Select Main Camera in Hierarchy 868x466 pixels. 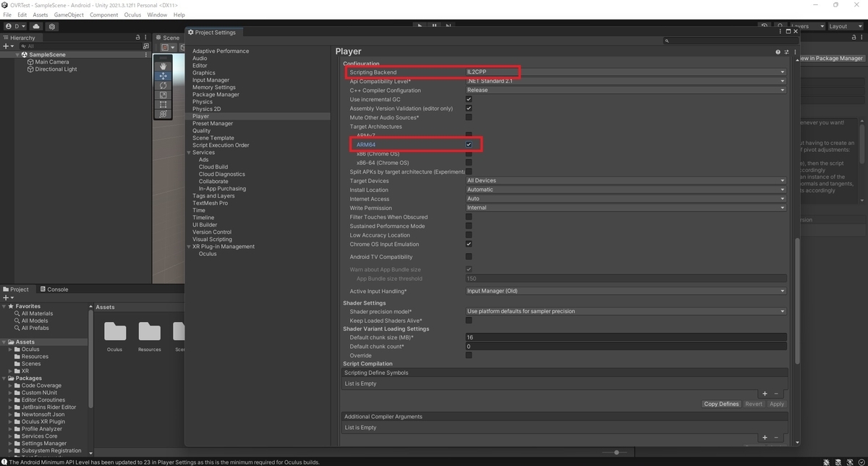tap(52, 62)
